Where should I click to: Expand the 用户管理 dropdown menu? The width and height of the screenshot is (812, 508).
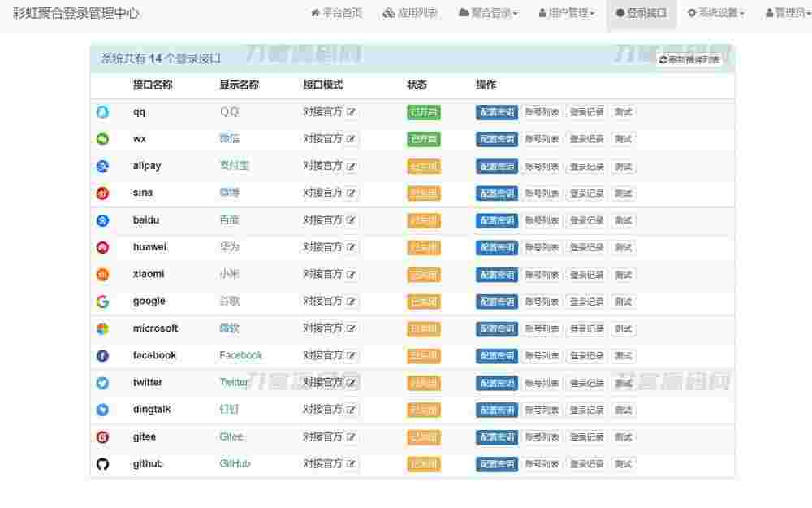point(567,13)
